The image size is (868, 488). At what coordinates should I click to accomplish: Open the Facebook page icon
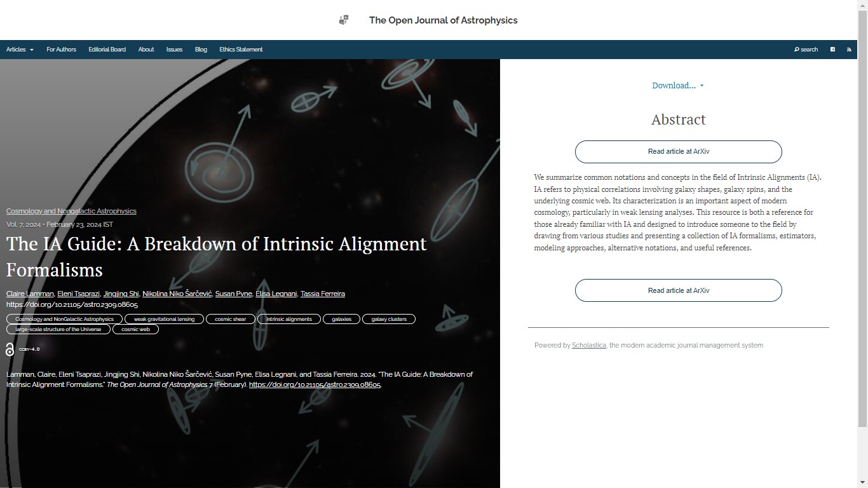[832, 50]
